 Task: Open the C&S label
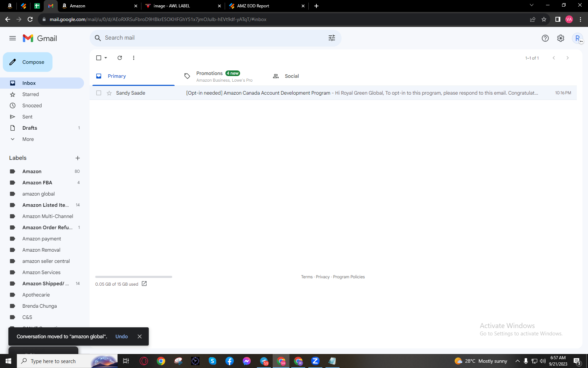point(42,317)
